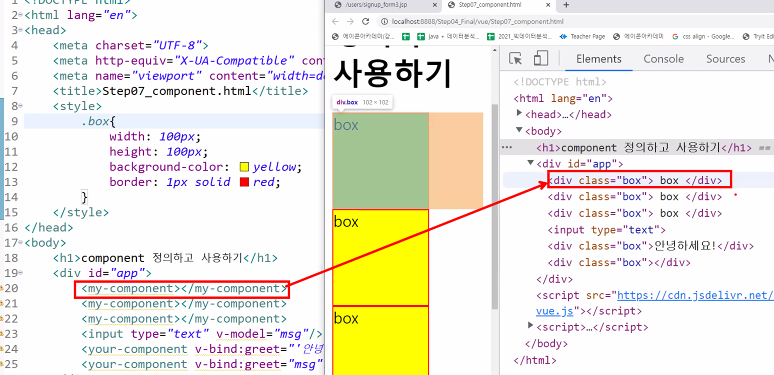Open the first 에이콘아카데미(강 bookmark
774x375 pixels.
click(364, 37)
